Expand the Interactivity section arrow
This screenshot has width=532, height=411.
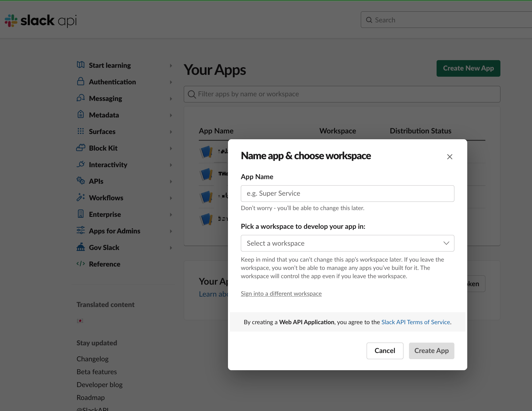[x=171, y=165]
